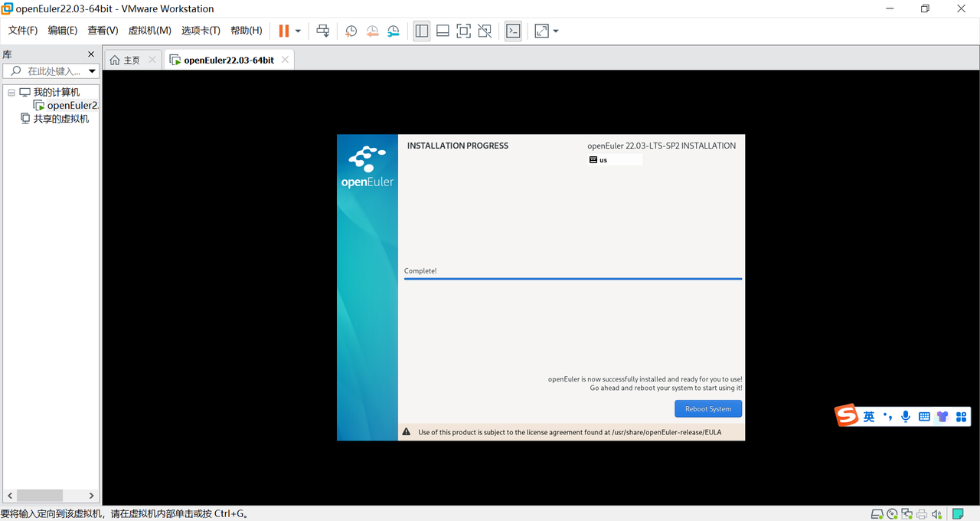Select the openEuler VM in the library tree
Image resolution: width=980 pixels, height=521 pixels.
tap(72, 106)
